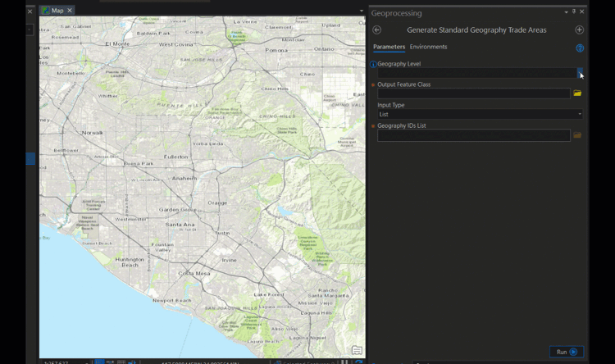Click the Ontario label on the map

point(324,48)
